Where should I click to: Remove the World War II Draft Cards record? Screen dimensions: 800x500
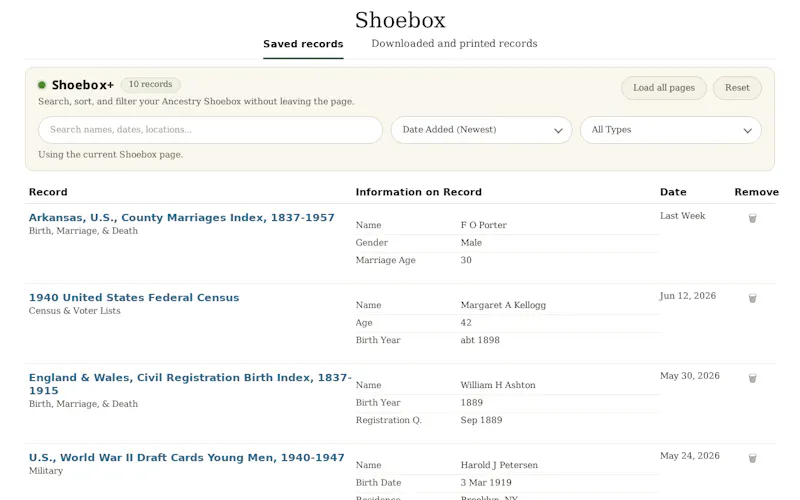click(752, 459)
